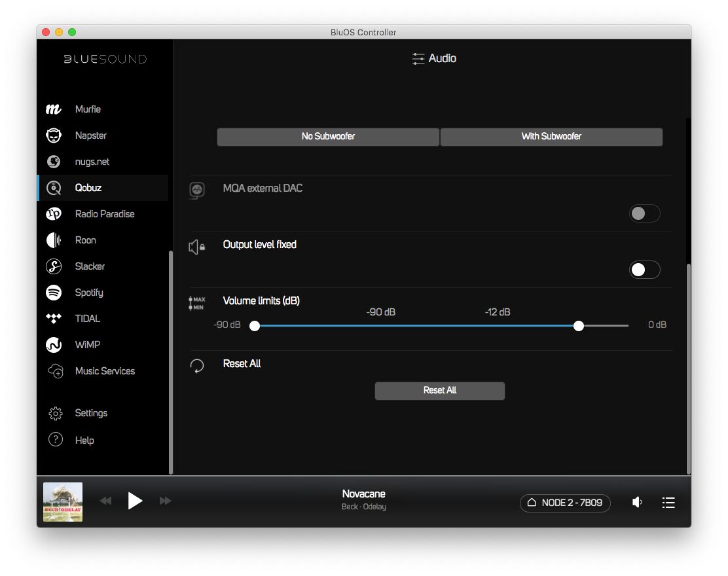Click the Murfie service icon

coord(54,109)
